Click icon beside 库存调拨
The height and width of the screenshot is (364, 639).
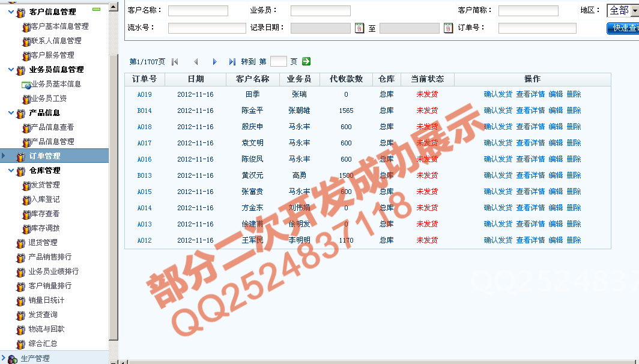click(26, 229)
